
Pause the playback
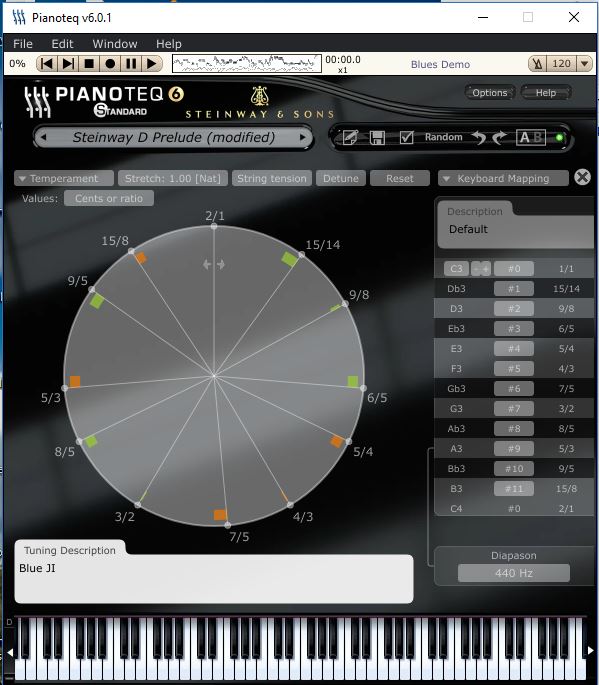click(x=131, y=64)
